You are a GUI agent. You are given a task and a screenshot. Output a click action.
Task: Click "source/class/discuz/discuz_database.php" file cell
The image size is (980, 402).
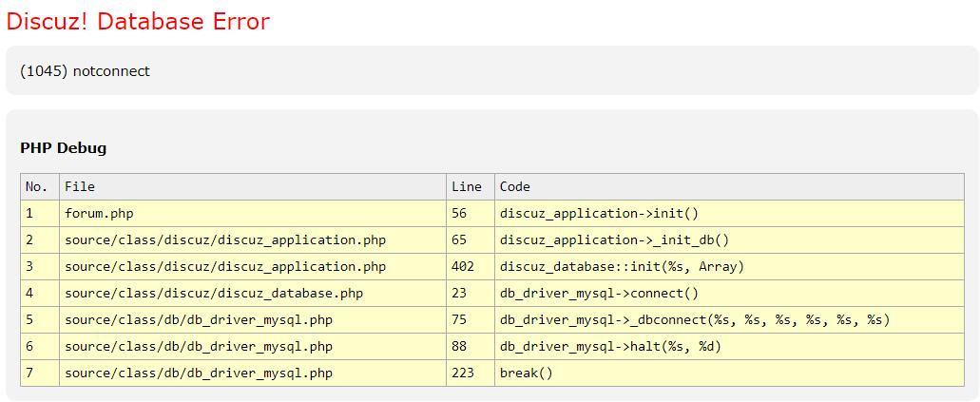tap(253, 294)
